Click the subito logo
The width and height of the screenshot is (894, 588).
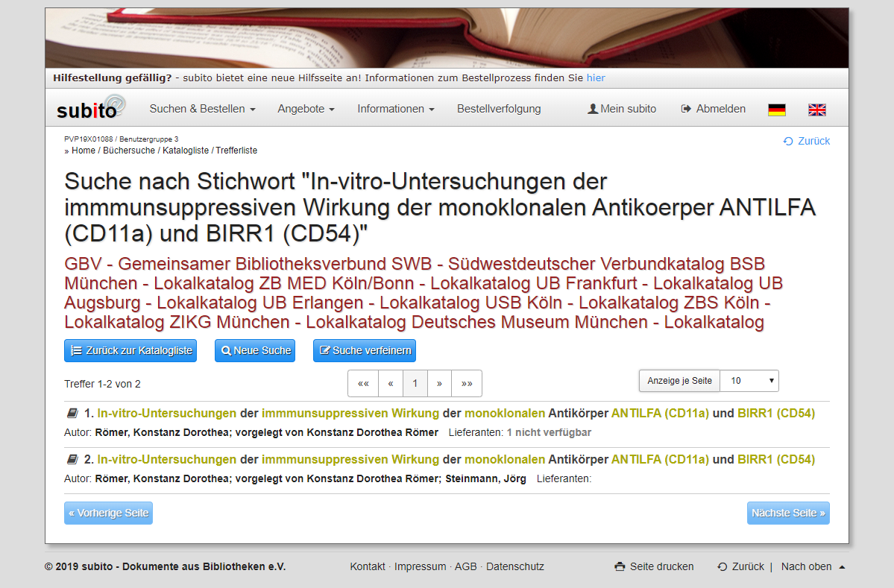coord(91,107)
